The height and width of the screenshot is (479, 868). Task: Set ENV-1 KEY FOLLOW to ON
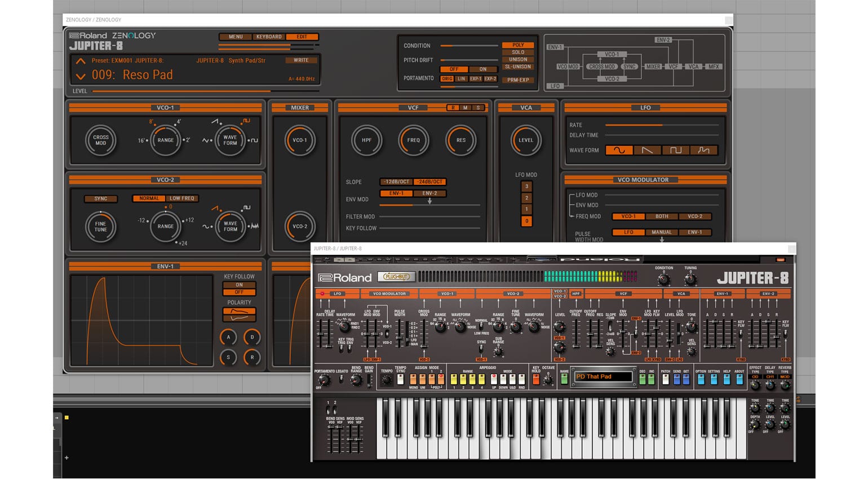pos(239,285)
